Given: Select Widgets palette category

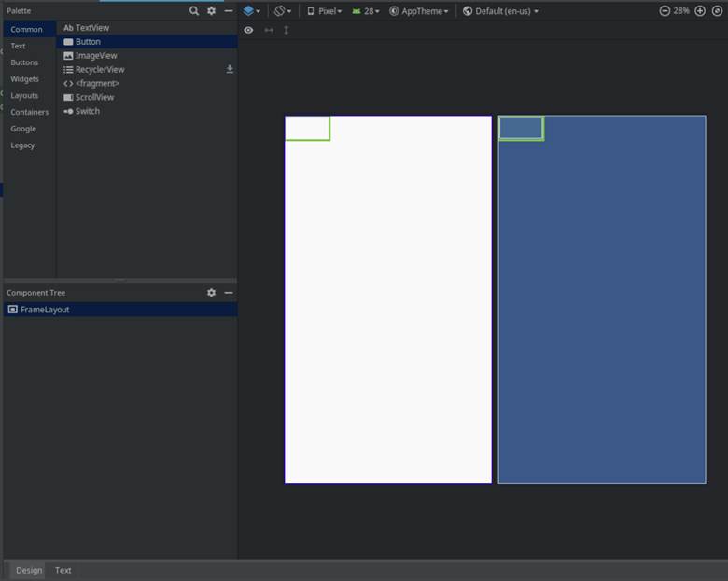Looking at the screenshot, I should tap(30, 79).
